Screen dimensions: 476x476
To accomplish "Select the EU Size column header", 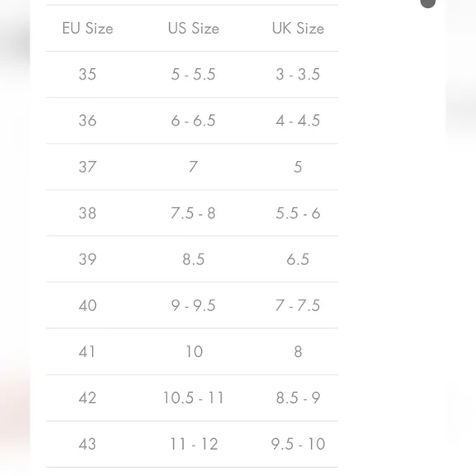I will coord(88,28).
